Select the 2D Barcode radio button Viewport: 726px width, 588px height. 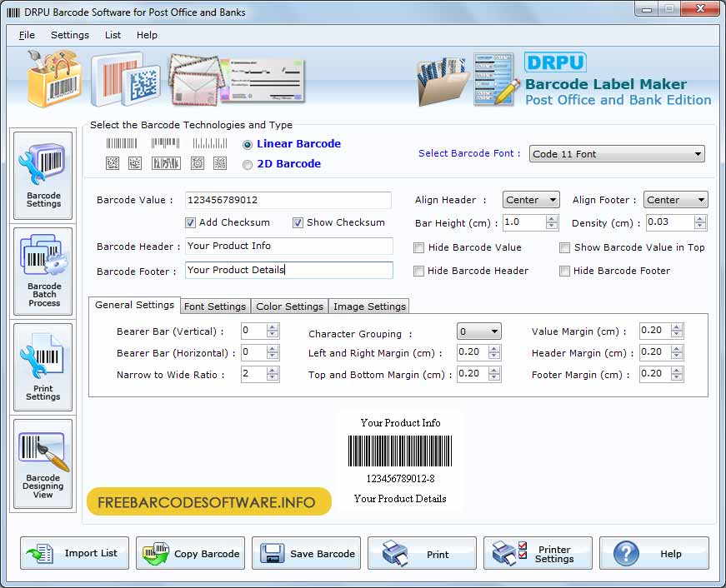coord(248,165)
